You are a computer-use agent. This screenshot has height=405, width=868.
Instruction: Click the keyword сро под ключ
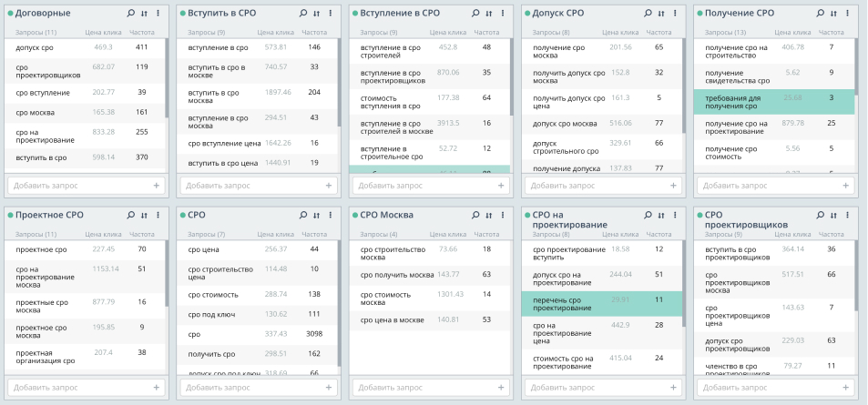tap(210, 314)
